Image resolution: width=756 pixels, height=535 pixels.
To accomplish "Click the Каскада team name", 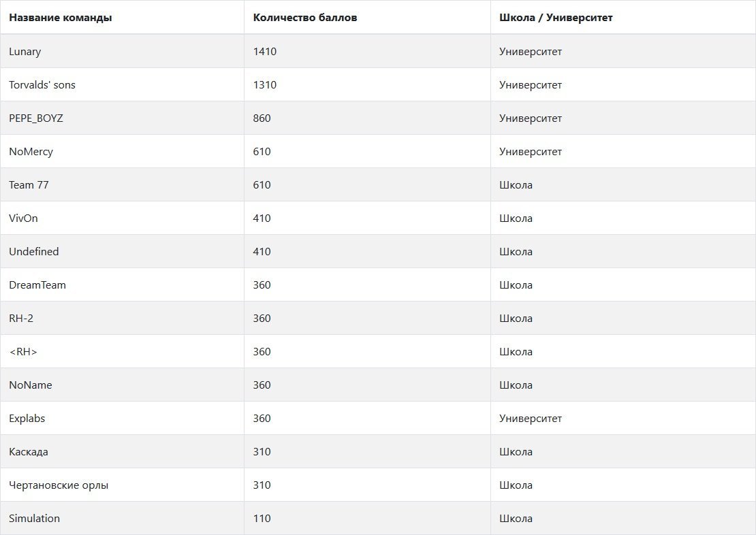I will click(x=29, y=451).
